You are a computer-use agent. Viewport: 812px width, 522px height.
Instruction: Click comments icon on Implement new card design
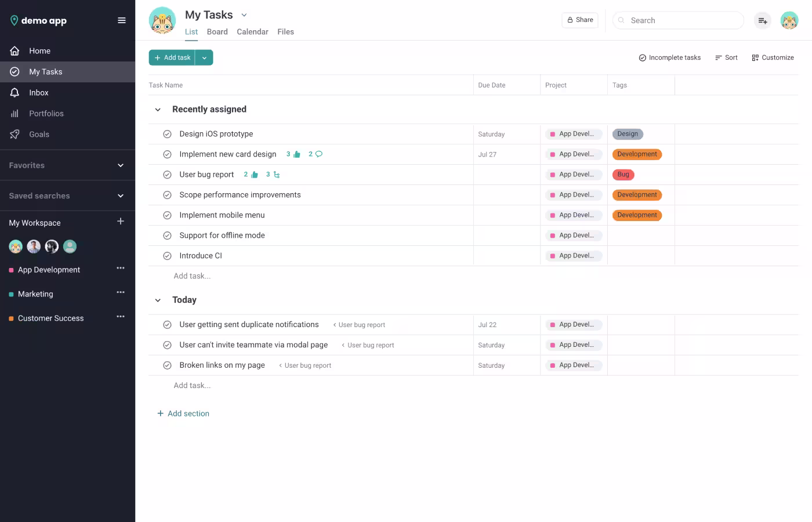pyautogui.click(x=318, y=154)
